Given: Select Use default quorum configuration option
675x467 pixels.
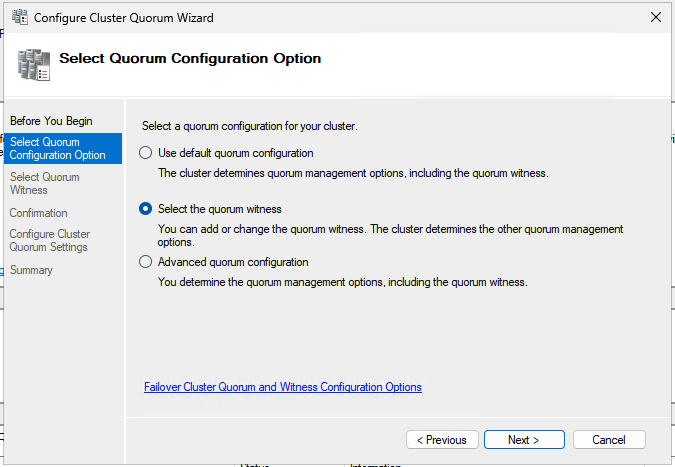Looking at the screenshot, I should click(146, 153).
